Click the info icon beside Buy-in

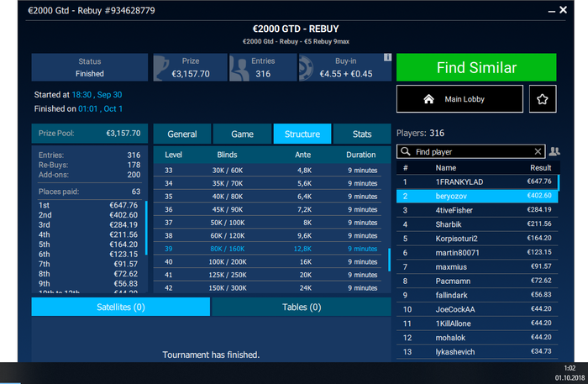(387, 57)
